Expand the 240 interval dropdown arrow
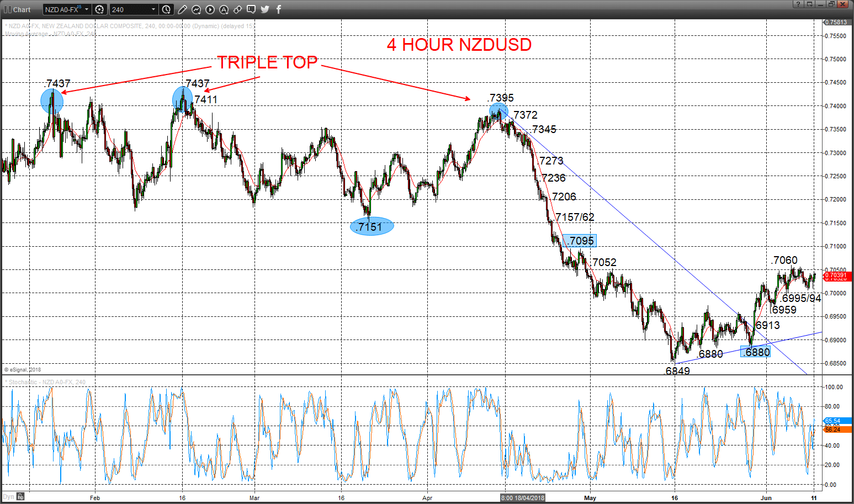 point(153,9)
